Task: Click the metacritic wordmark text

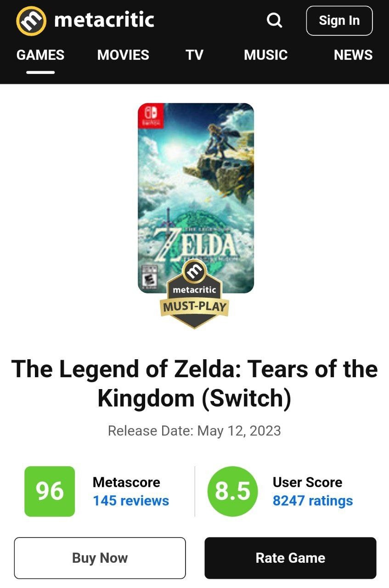Action: [104, 20]
